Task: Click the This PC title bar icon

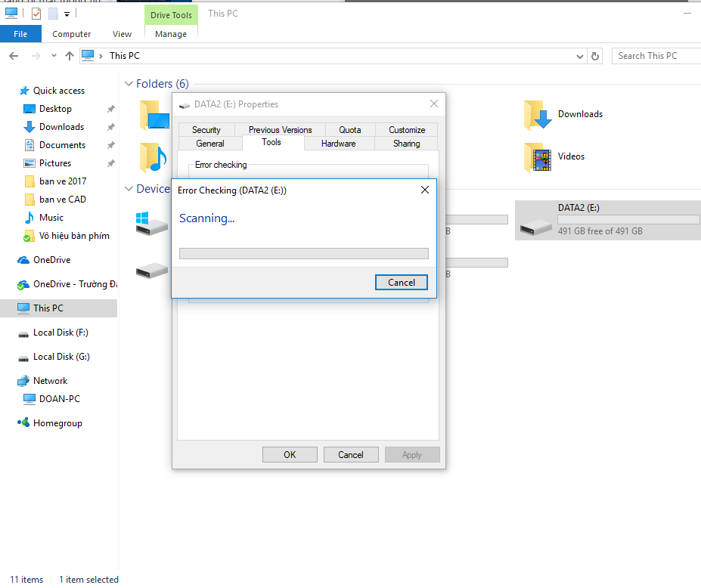Action: click(11, 14)
